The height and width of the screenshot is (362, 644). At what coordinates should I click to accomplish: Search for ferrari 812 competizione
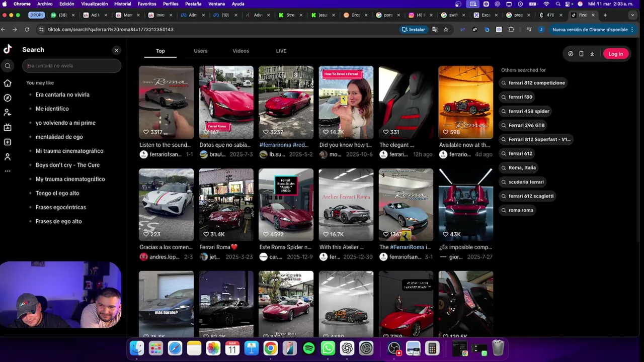[533, 83]
